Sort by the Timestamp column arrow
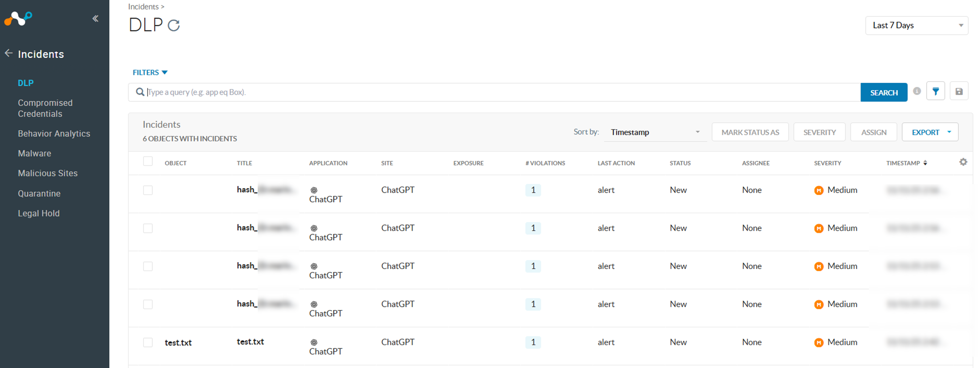Viewport: 980px width, 368px height. click(925, 163)
